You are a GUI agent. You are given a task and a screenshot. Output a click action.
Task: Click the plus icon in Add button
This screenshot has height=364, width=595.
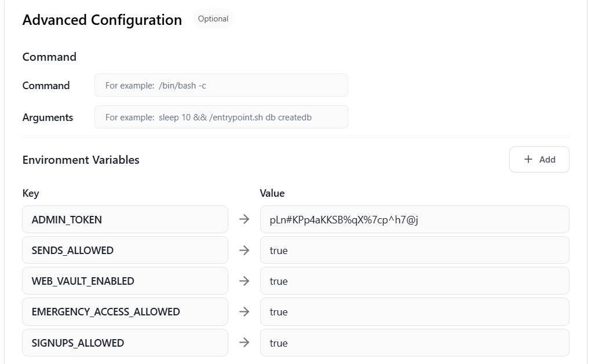pos(528,159)
